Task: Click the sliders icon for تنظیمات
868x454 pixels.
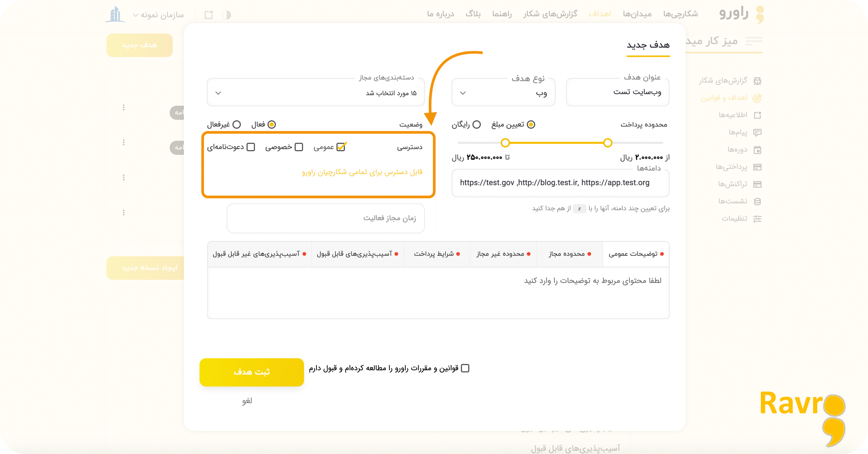Action: coord(757,219)
